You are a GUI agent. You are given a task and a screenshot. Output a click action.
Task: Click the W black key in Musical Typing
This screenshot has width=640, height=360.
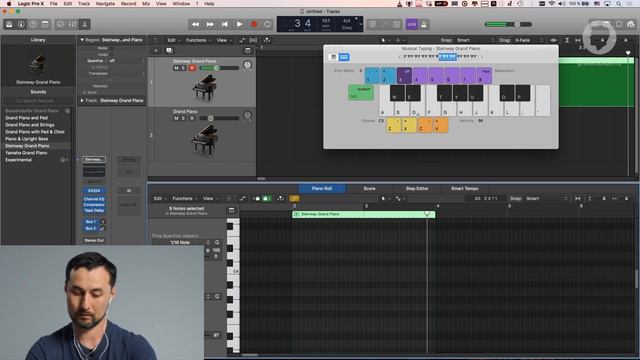[x=397, y=93]
